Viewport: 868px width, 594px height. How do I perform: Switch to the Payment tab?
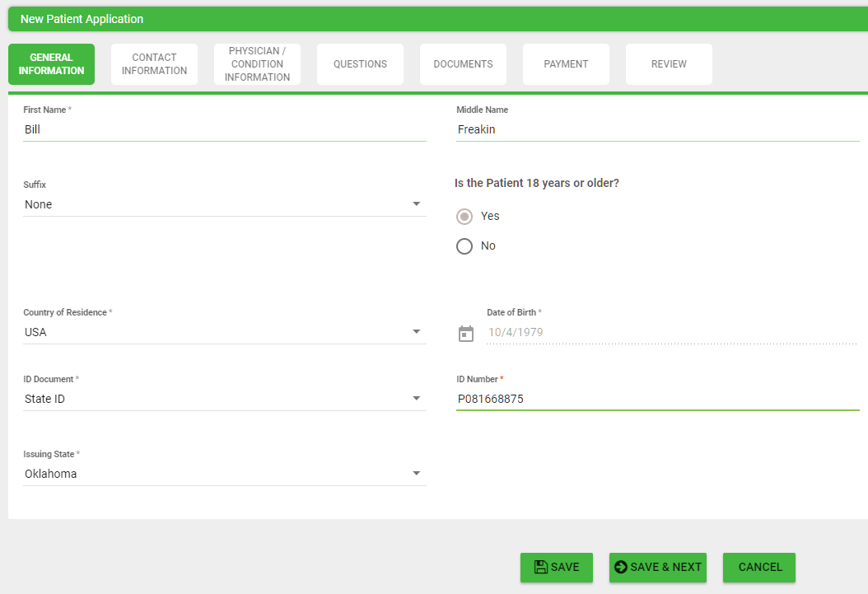tap(566, 64)
